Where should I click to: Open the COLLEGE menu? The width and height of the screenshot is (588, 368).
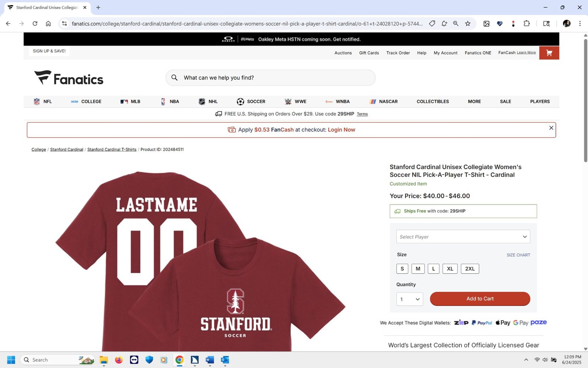click(x=86, y=102)
